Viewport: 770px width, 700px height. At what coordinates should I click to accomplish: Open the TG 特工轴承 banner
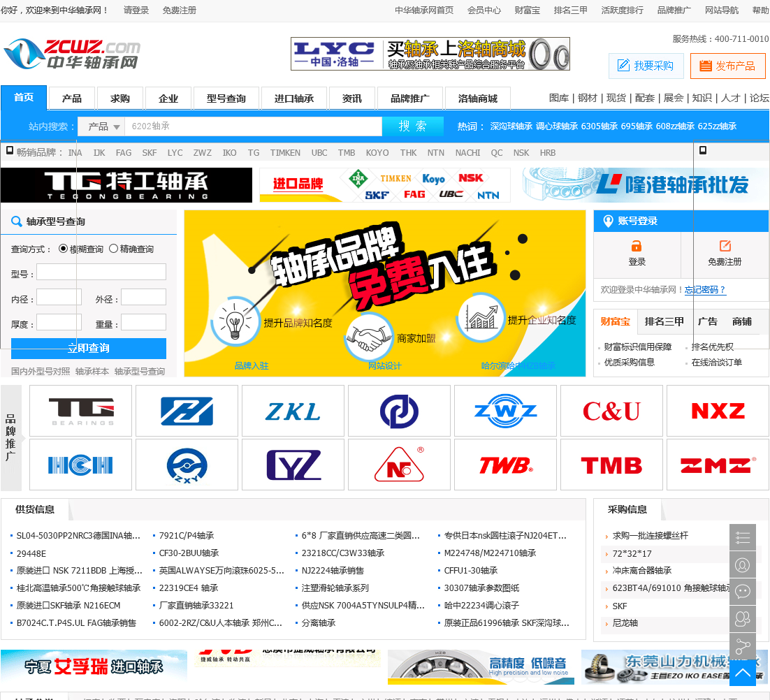click(x=126, y=185)
